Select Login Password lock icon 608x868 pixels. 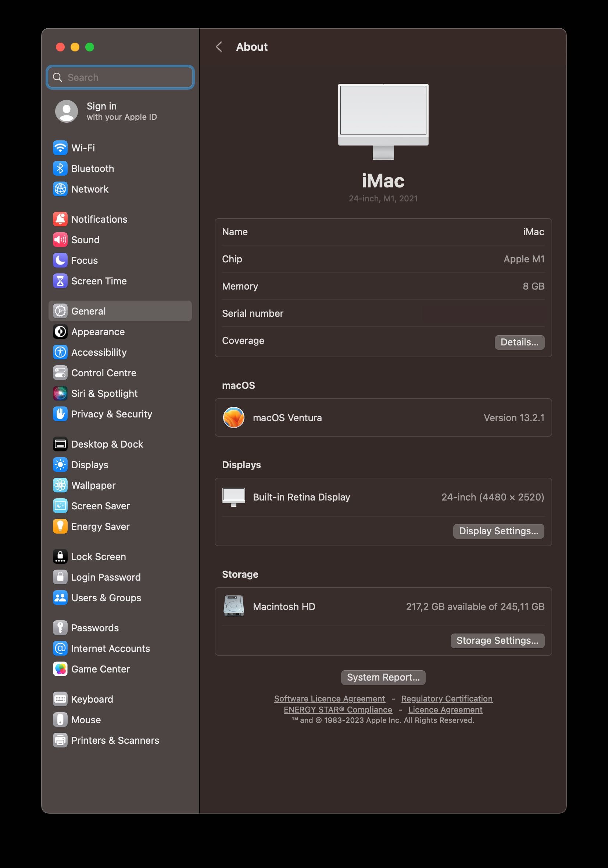click(60, 577)
